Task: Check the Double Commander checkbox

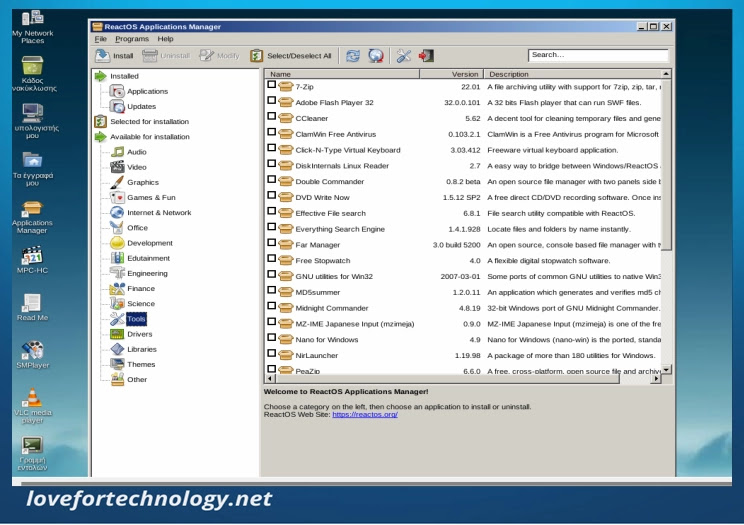Action: [271, 179]
